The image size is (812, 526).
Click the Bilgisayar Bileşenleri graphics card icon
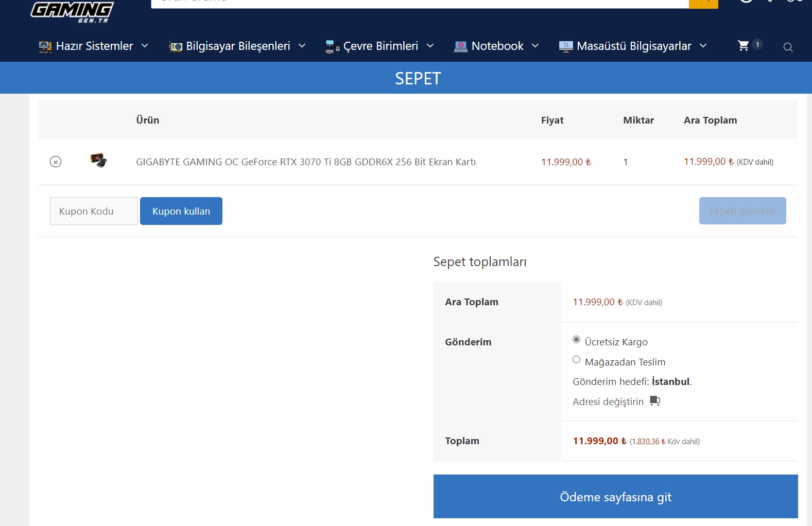[176, 46]
